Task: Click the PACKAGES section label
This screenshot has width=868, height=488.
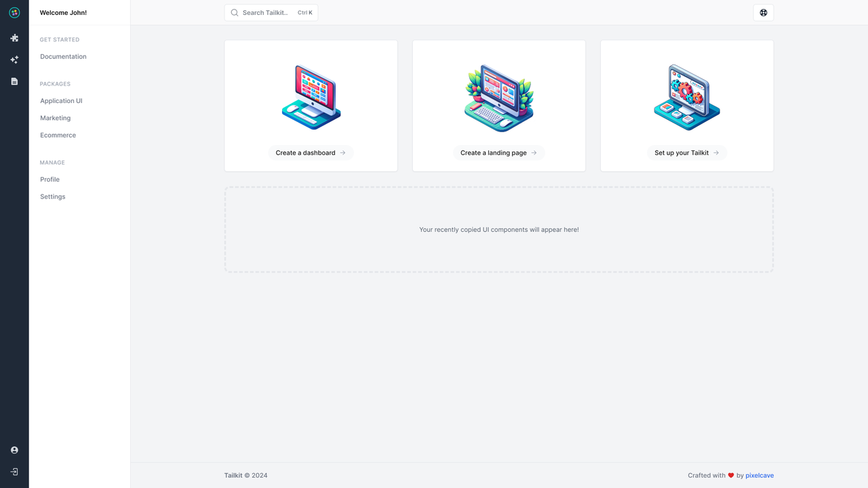Action: tap(55, 84)
